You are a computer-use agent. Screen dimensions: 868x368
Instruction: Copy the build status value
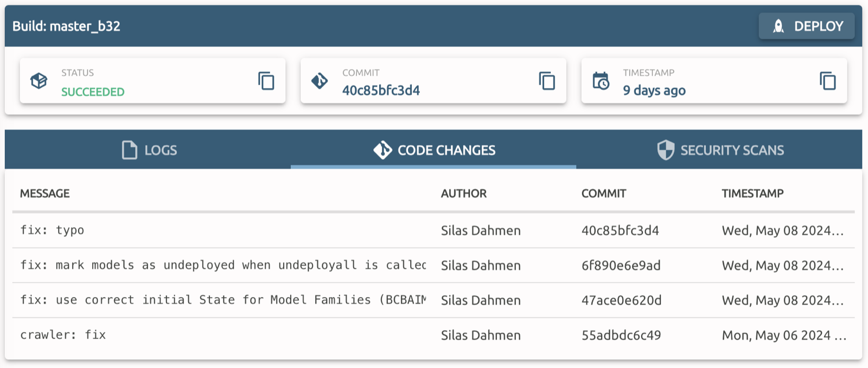tap(266, 81)
